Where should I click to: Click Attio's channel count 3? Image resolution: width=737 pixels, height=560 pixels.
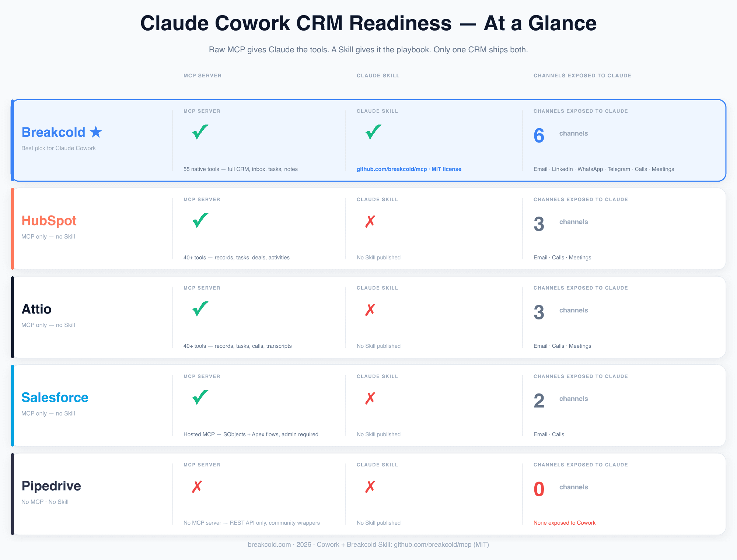pyautogui.click(x=539, y=312)
